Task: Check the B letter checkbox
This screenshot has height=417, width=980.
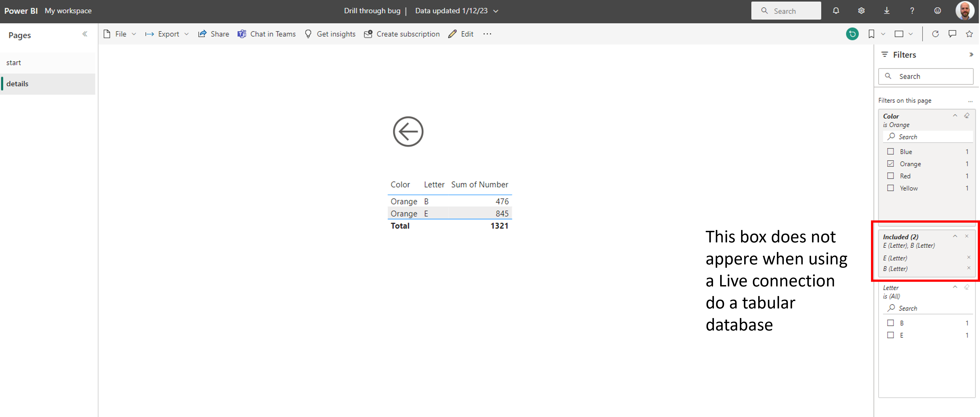Action: pyautogui.click(x=890, y=323)
